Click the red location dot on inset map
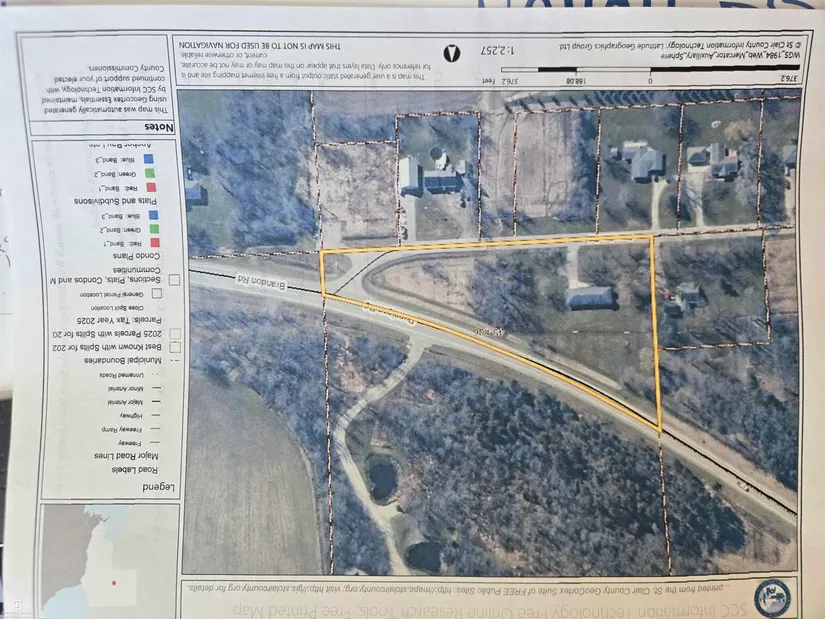This screenshot has width=825, height=619. point(115,582)
